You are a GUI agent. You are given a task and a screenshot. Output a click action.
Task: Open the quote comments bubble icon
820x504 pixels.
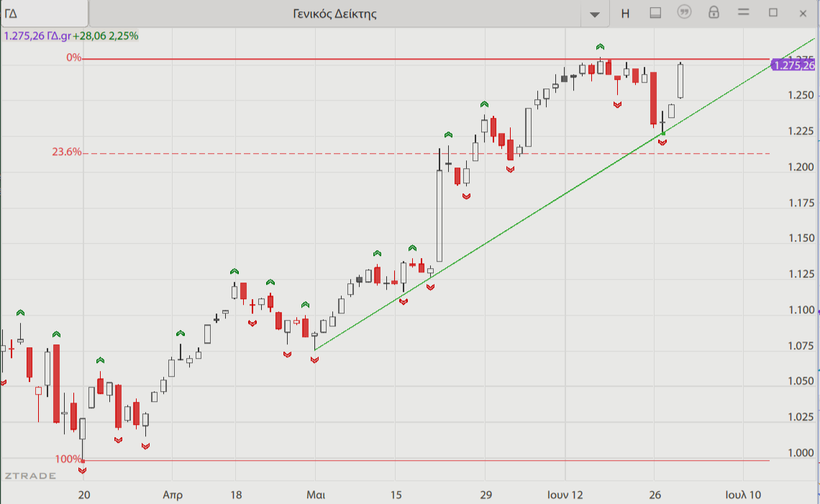(684, 12)
